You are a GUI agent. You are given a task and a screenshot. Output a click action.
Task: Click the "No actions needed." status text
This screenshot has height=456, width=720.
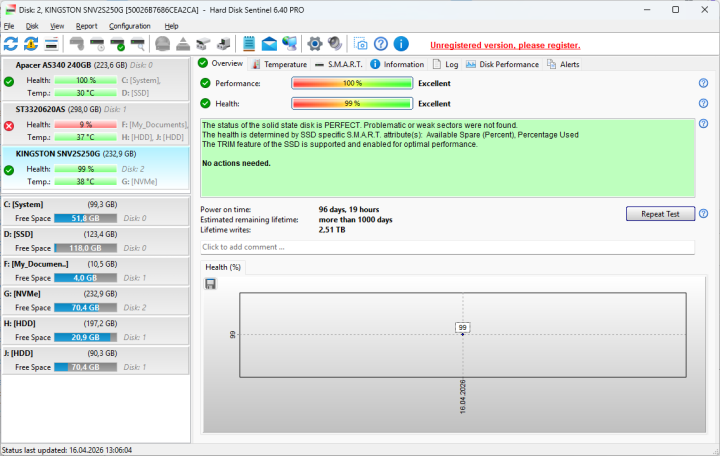(236, 163)
